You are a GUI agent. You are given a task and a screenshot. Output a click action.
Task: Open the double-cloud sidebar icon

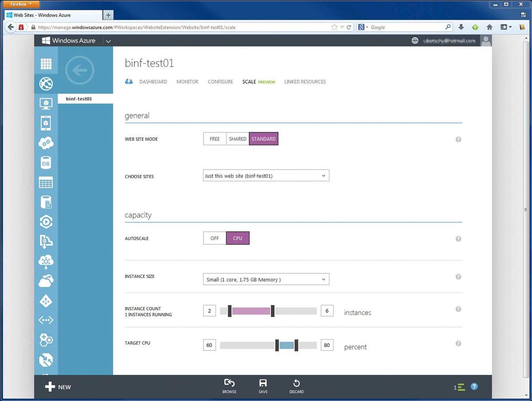46,280
